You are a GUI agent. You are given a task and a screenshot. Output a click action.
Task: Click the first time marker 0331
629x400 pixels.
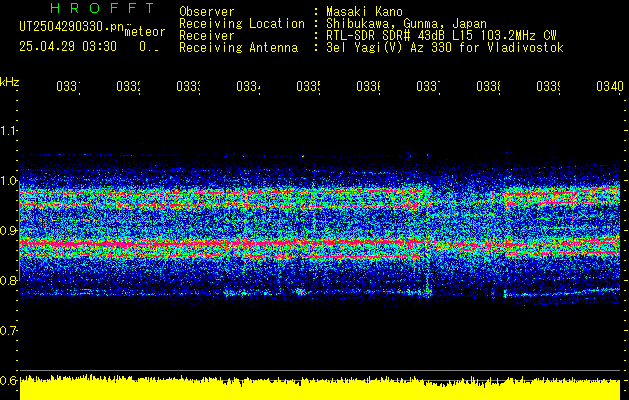[x=68, y=86]
